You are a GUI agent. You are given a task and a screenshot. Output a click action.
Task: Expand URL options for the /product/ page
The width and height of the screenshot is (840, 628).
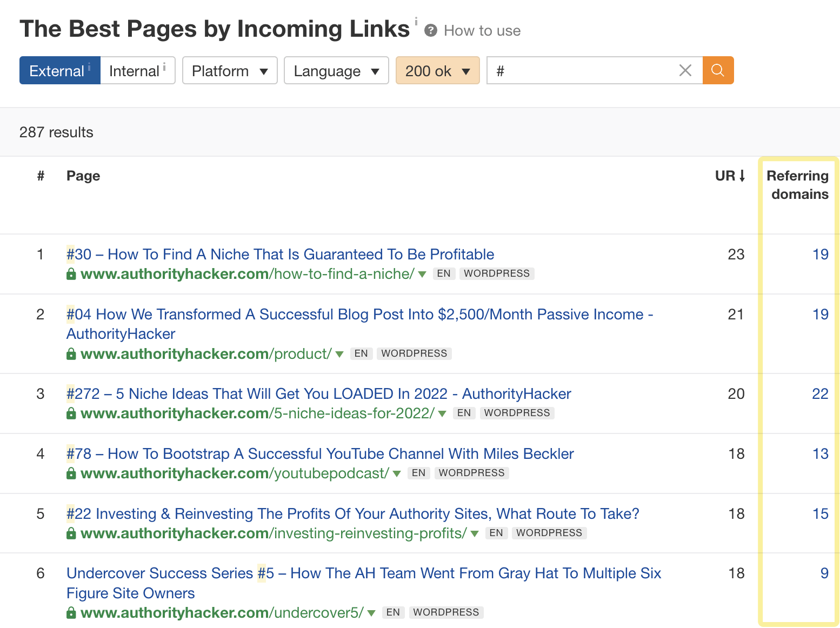tap(339, 354)
